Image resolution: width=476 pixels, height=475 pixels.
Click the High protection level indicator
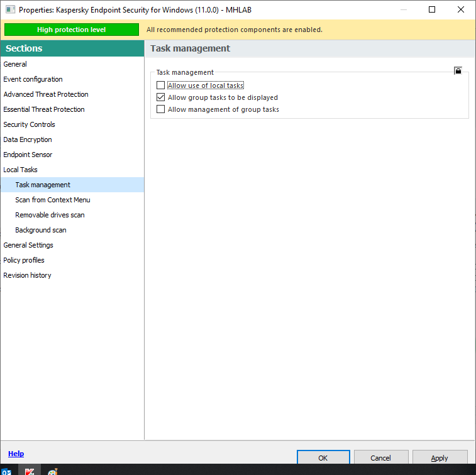click(x=72, y=30)
